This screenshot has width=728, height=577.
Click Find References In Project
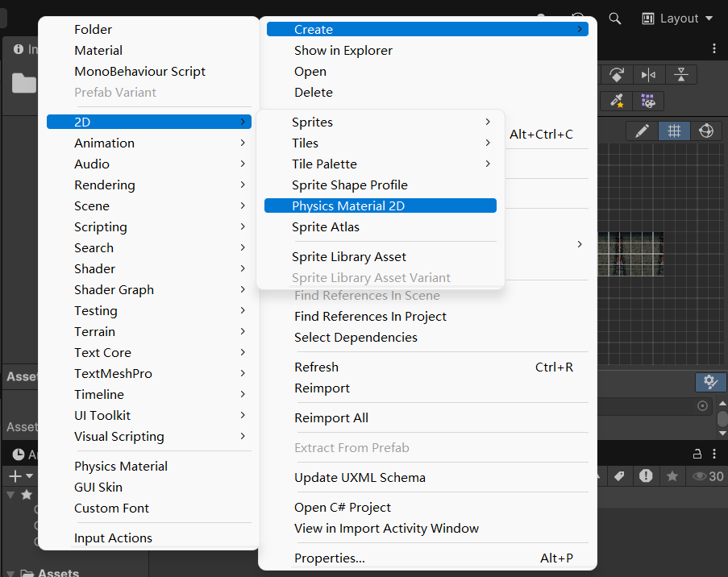click(427, 317)
